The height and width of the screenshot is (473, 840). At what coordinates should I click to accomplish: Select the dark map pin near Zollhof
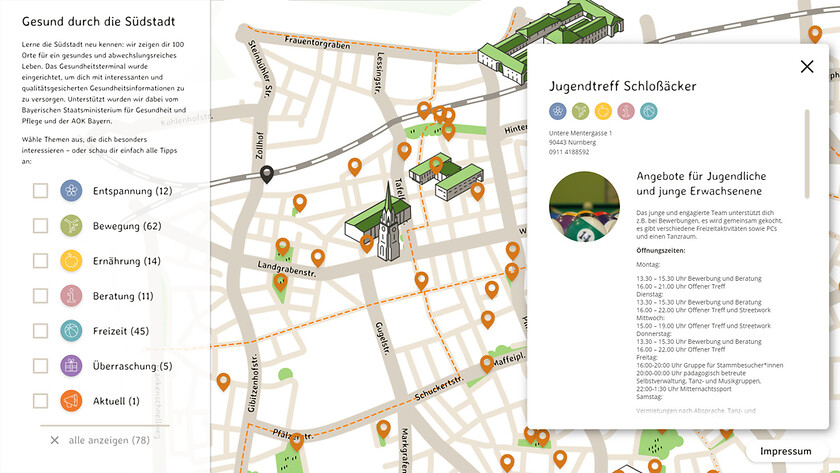(x=267, y=175)
